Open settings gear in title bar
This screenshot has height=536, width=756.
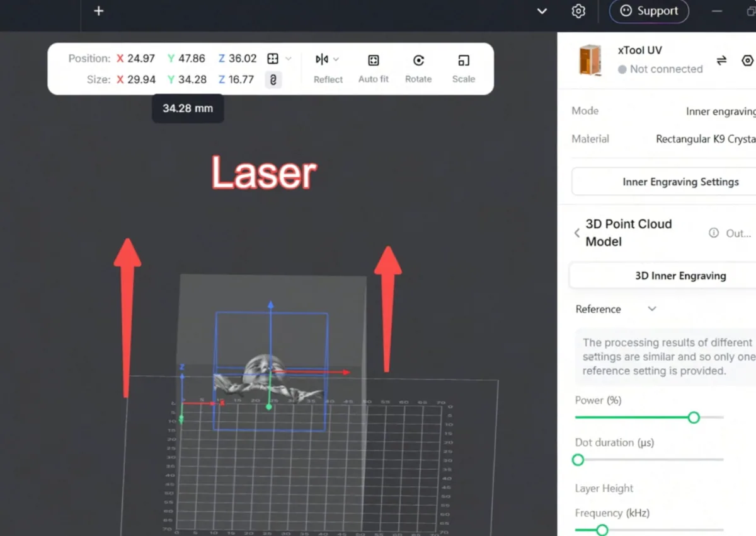(578, 11)
